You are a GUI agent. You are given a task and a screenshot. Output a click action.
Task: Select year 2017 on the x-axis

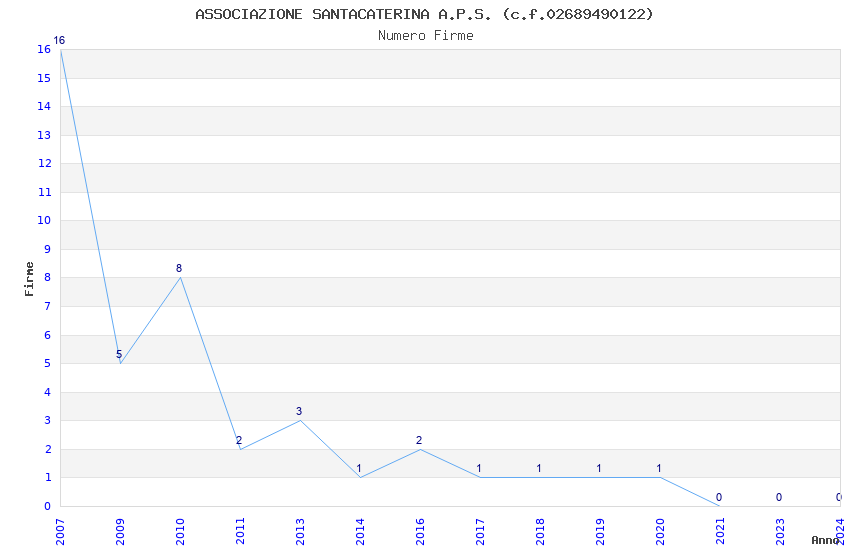tap(480, 531)
